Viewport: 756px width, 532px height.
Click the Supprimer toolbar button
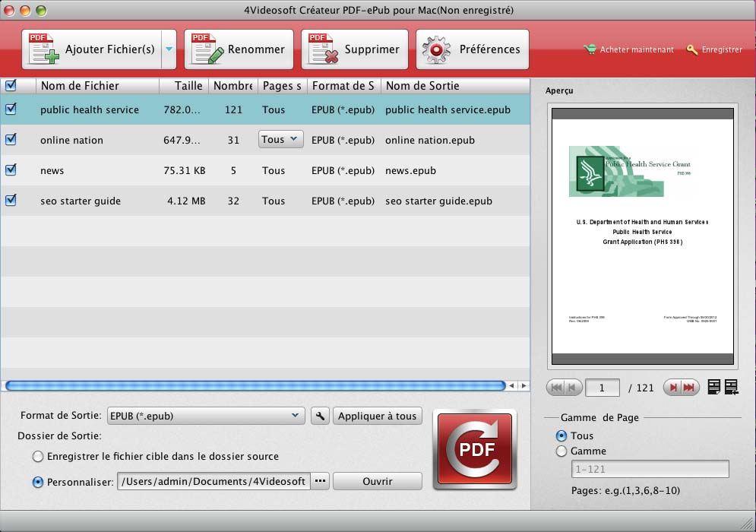355,49
